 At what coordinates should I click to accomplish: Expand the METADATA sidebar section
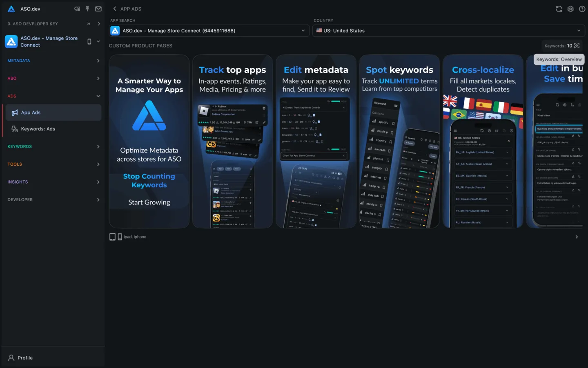53,61
